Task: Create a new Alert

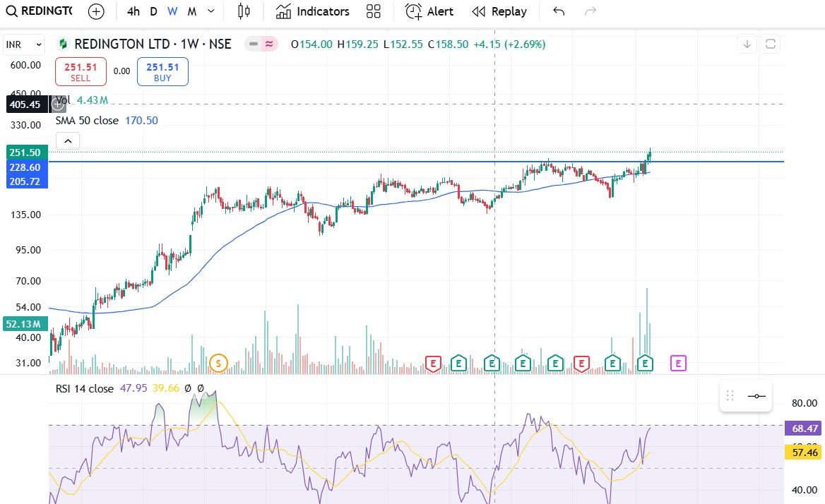Action: point(429,11)
